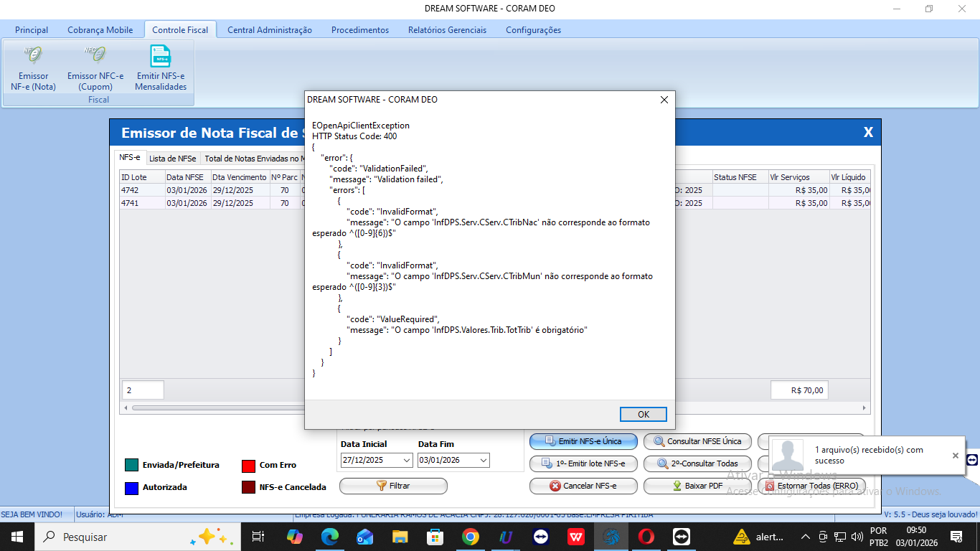Screen dimensions: 980x551
Task: Expand the Data Fim date dropdown
Action: [483, 461]
